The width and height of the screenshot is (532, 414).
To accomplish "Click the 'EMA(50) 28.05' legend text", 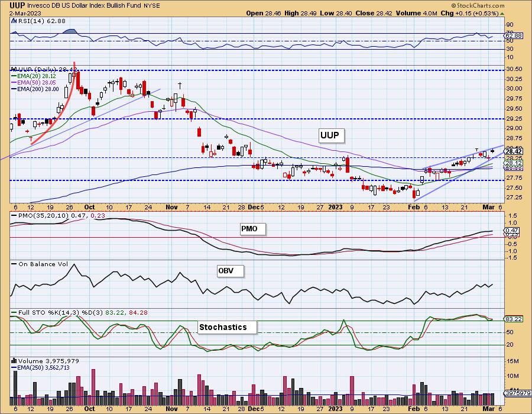I will tap(37, 83).
